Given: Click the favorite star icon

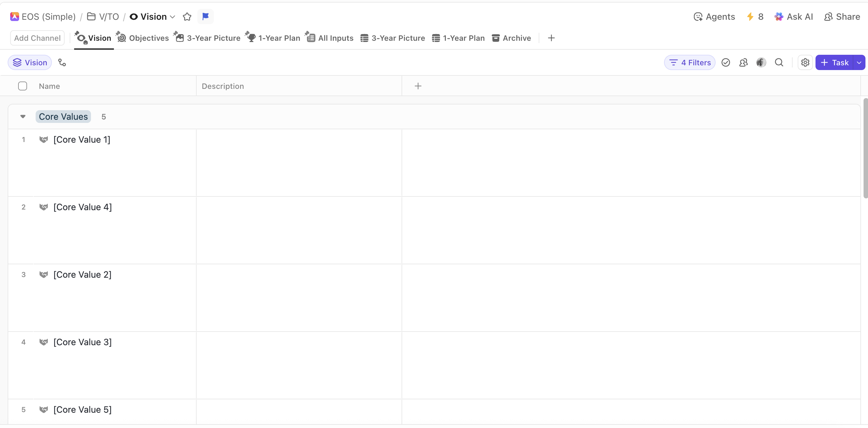Looking at the screenshot, I should 187,17.
